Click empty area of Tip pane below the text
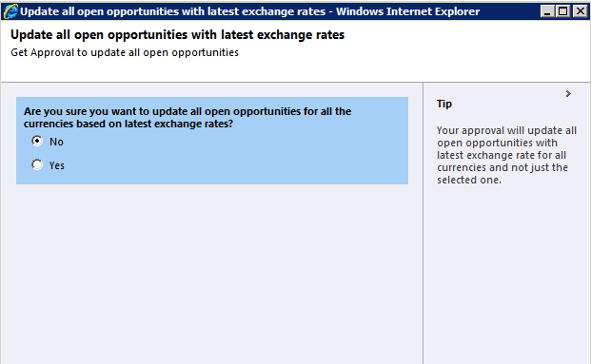 [506, 275]
